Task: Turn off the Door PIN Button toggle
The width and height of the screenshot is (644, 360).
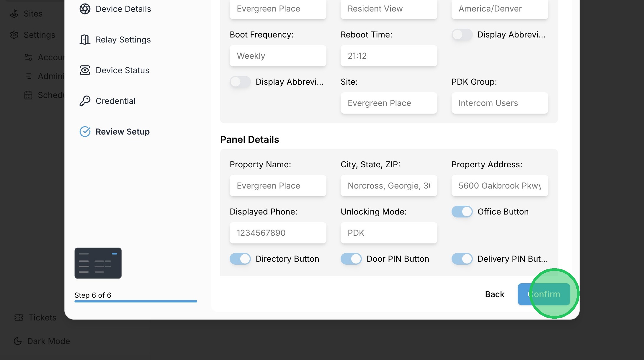Action: click(351, 259)
